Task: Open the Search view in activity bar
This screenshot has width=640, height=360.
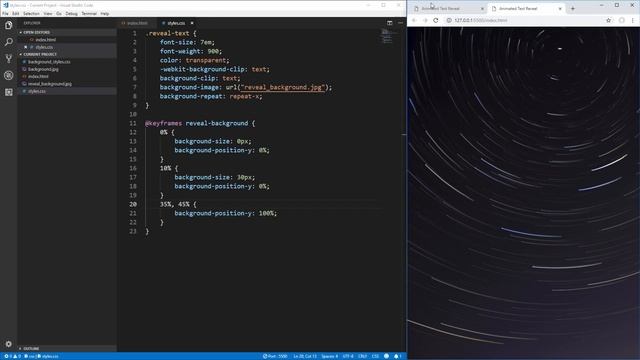Action: click(x=9, y=42)
